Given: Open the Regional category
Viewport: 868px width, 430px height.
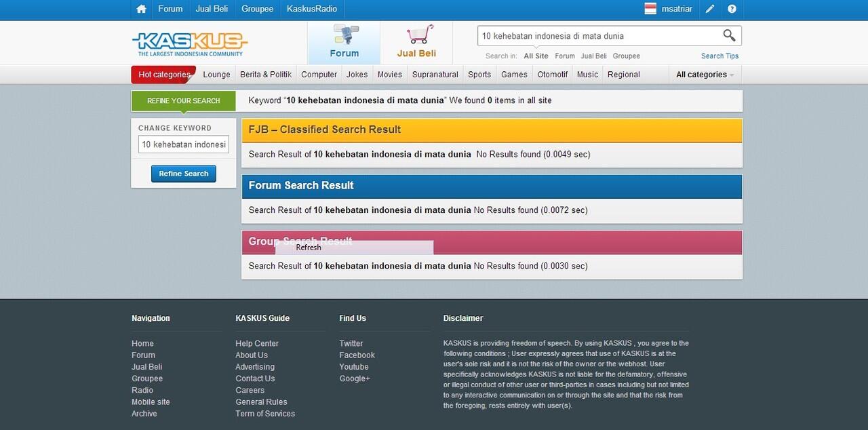Looking at the screenshot, I should coord(624,75).
